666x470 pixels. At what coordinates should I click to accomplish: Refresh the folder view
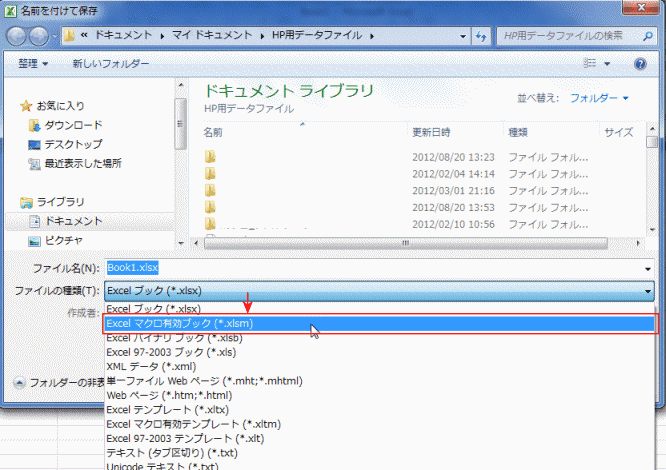point(481,36)
